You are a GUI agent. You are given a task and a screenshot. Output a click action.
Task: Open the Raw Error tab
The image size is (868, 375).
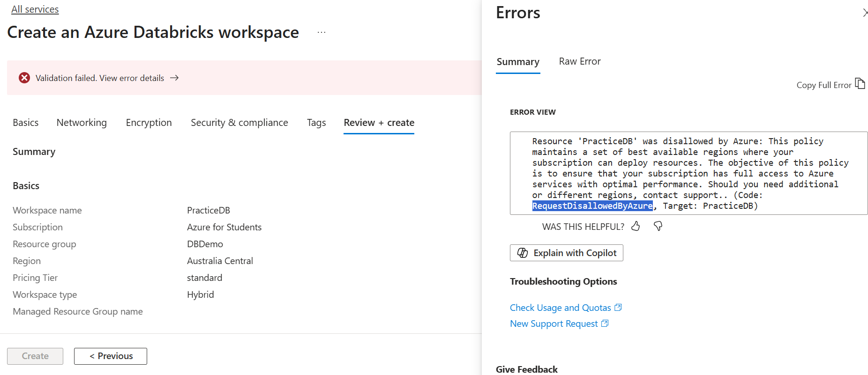(580, 61)
